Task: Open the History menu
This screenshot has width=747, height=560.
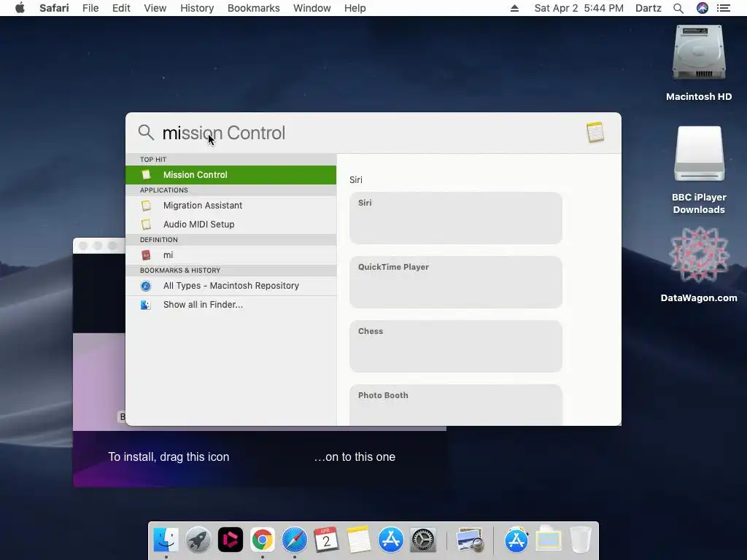Action: coord(197,8)
